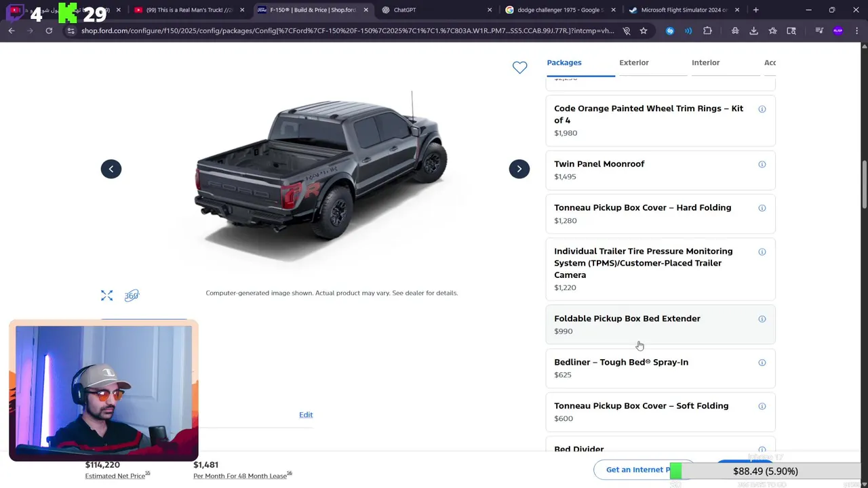Show the previous vehicle image
This screenshot has height=488, width=868.
(x=111, y=169)
